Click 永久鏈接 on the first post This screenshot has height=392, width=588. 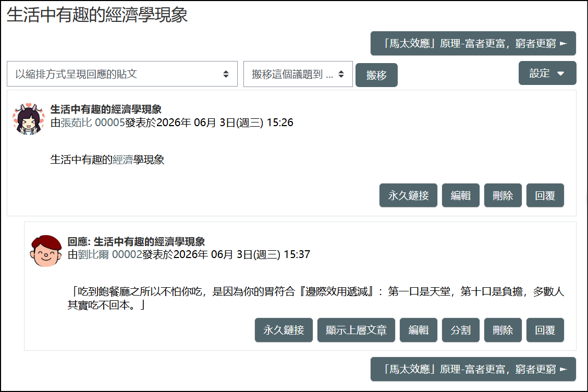(x=408, y=195)
